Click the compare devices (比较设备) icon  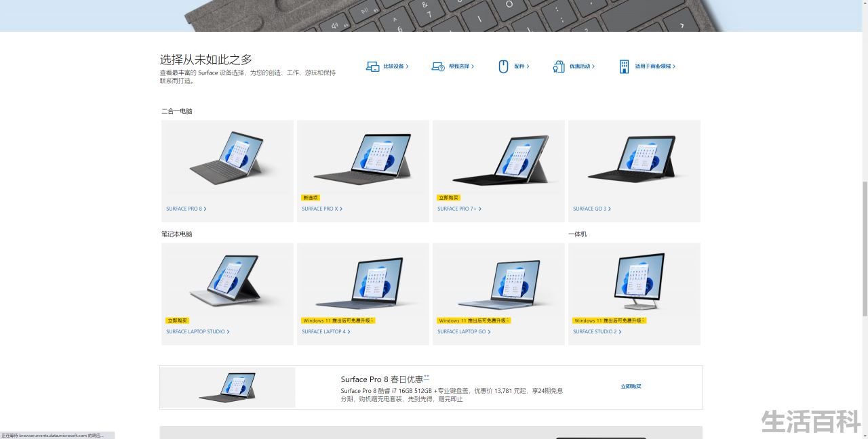coord(372,66)
